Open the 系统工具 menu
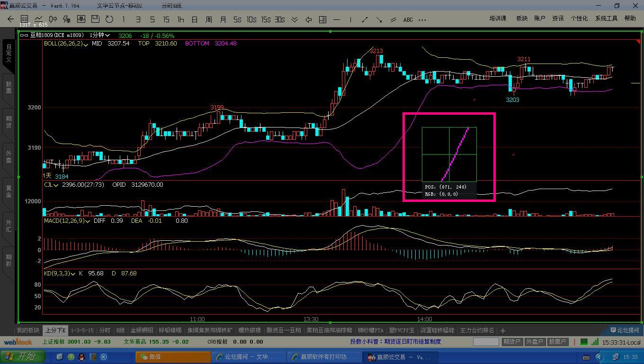The image size is (644, 364). point(606,18)
